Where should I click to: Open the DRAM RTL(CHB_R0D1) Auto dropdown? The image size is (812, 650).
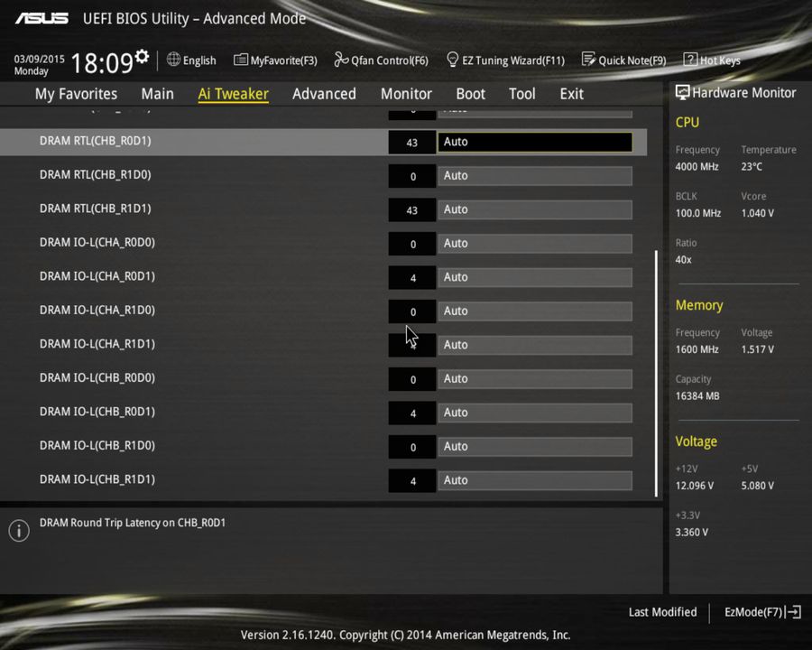click(x=534, y=142)
